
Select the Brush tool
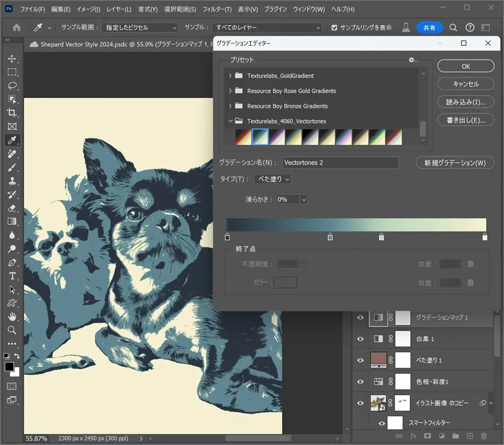click(x=12, y=167)
